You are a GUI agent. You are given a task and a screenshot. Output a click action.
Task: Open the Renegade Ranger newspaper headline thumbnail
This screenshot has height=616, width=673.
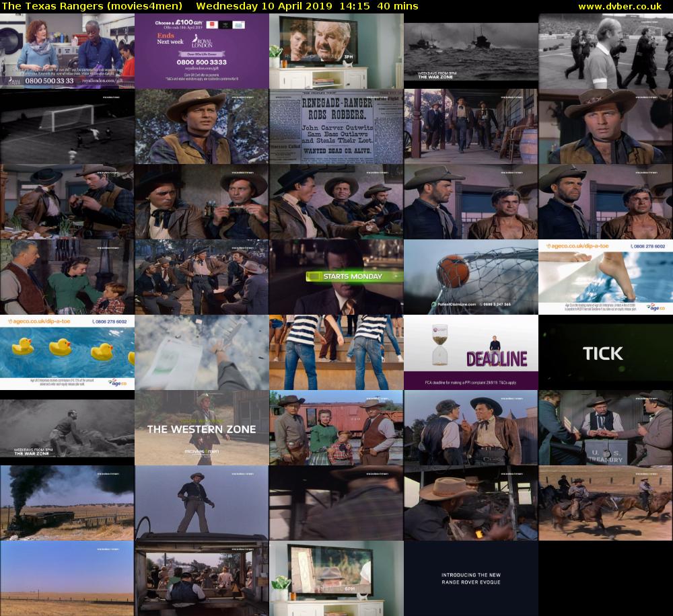tap(336, 126)
